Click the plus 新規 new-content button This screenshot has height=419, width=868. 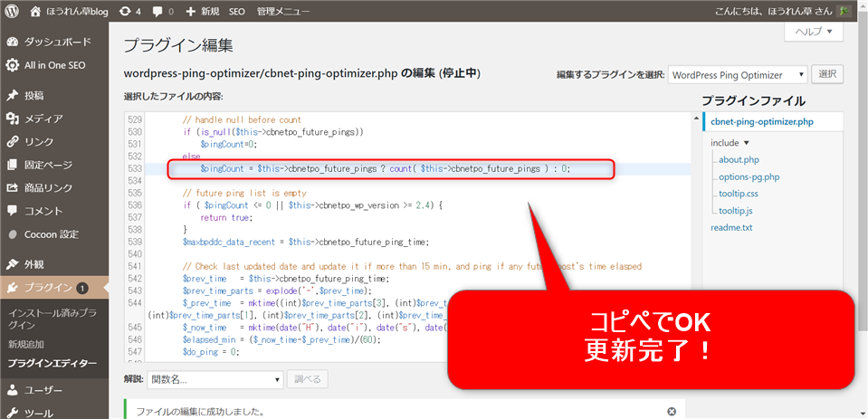click(203, 11)
